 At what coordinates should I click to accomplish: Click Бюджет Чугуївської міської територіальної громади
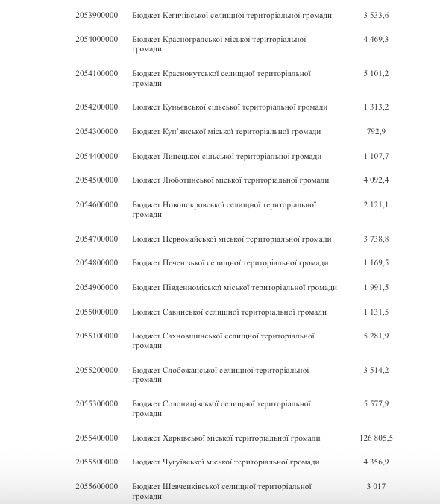[226, 462]
